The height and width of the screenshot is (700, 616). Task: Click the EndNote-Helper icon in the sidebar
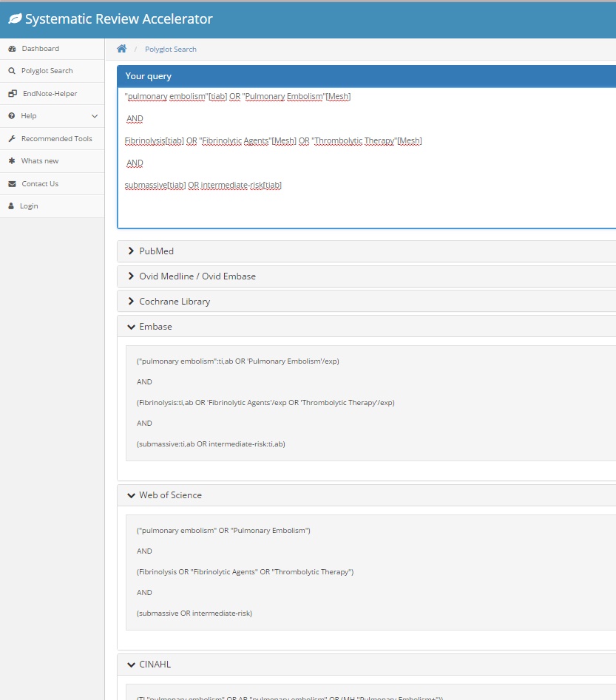(13, 94)
